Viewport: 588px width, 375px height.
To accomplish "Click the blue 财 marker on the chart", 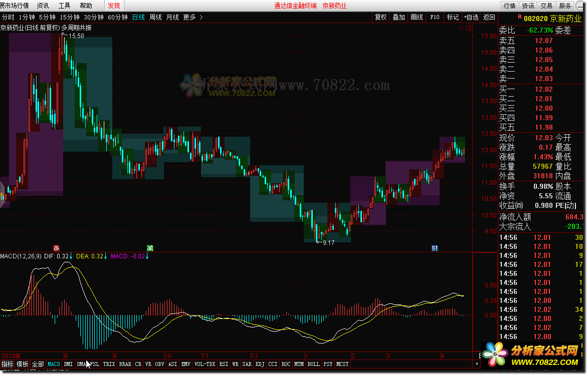I will (x=435, y=248).
